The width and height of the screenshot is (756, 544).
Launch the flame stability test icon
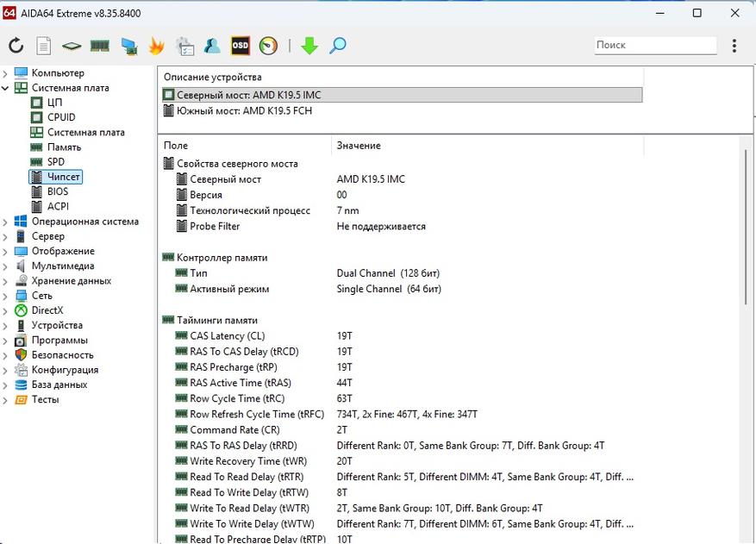(x=156, y=46)
